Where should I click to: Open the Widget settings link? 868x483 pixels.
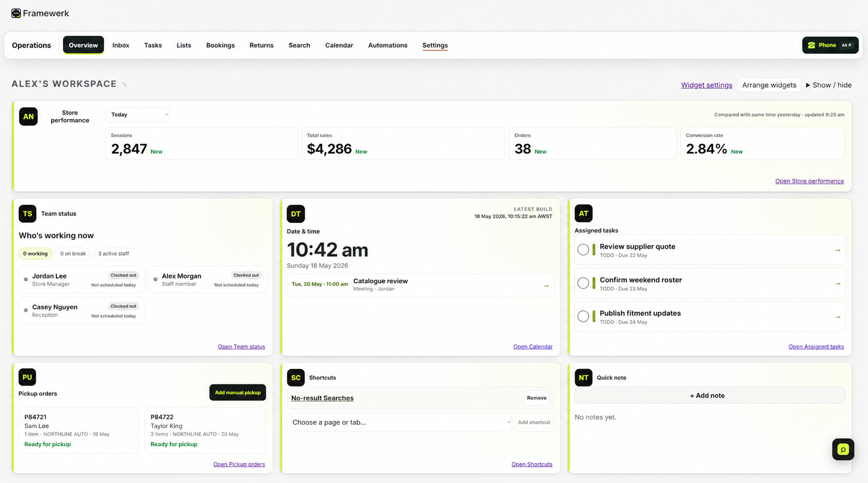pos(706,85)
